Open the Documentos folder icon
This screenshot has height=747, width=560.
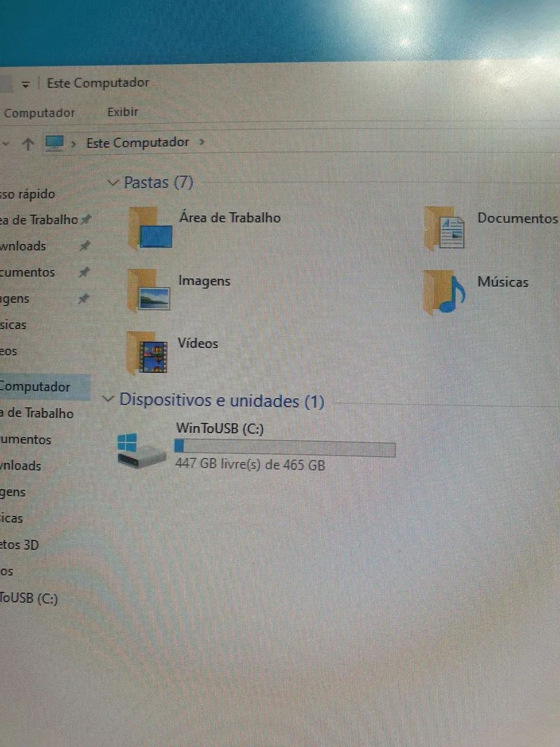pos(444,228)
